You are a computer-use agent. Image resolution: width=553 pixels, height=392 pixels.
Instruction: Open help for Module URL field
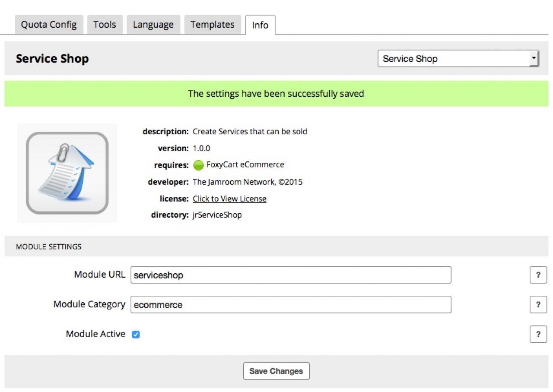538,275
